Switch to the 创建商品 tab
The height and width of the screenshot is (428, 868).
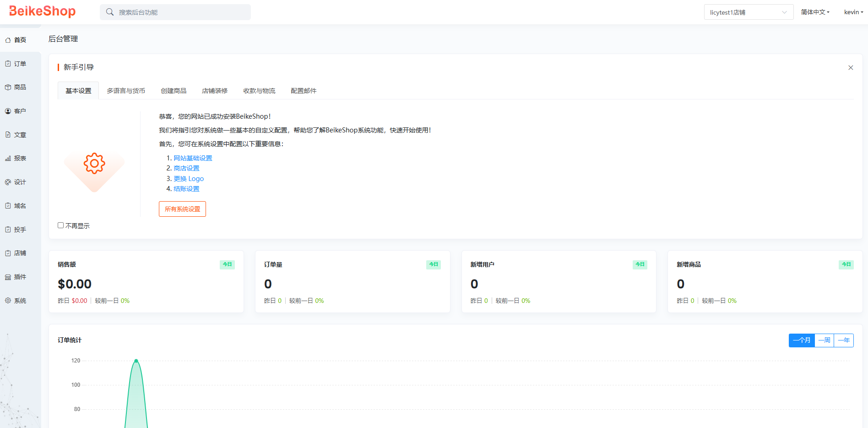174,91
